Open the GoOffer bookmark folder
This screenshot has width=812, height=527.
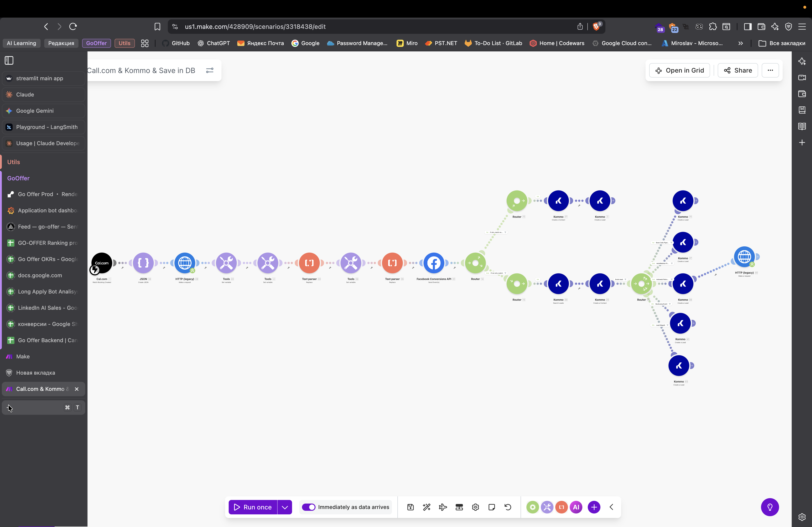tap(96, 43)
